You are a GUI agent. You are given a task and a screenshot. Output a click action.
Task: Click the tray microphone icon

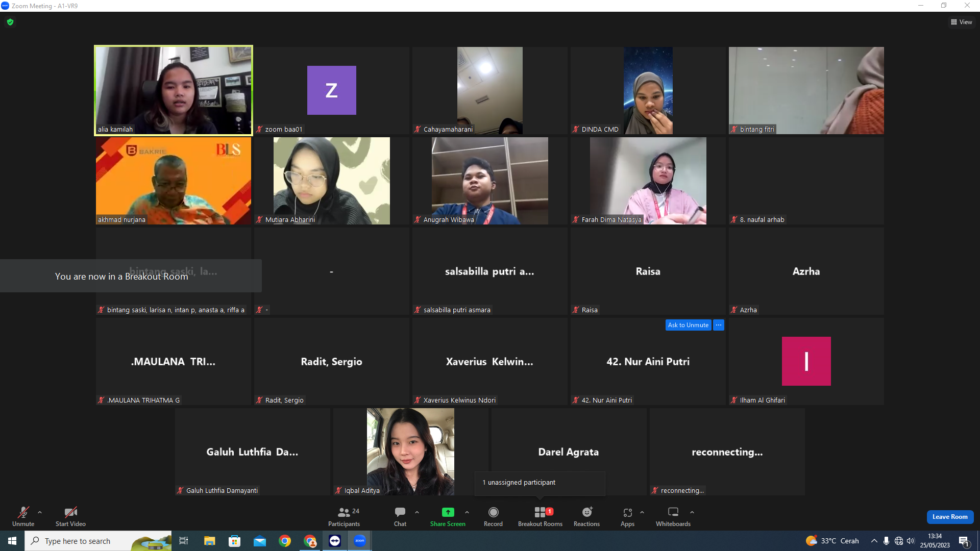886,541
